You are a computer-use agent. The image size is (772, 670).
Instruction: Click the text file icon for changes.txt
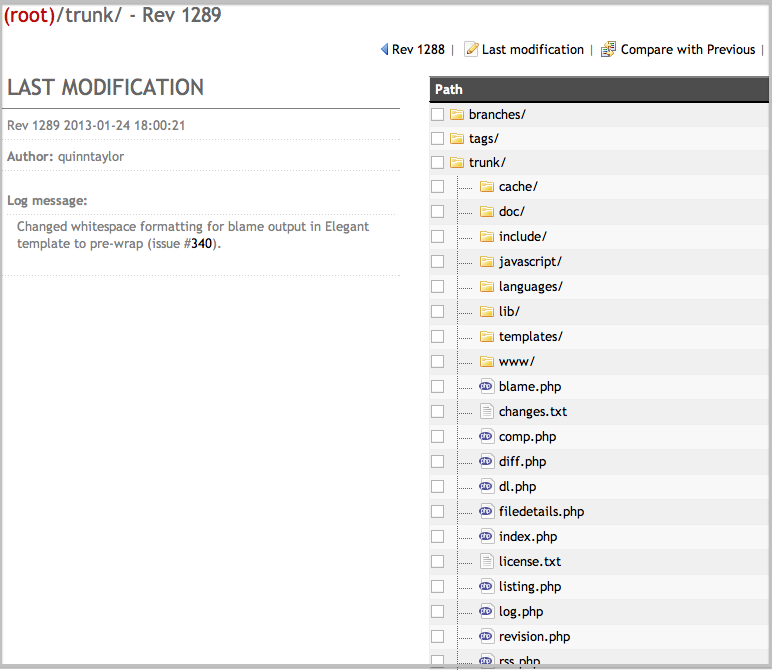(487, 411)
